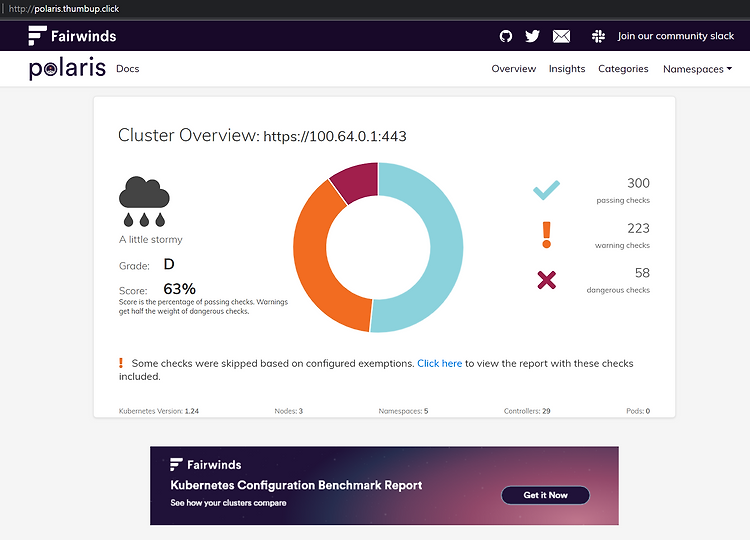Open the GitHub icon link
This screenshot has width=750, height=540.
pos(506,36)
